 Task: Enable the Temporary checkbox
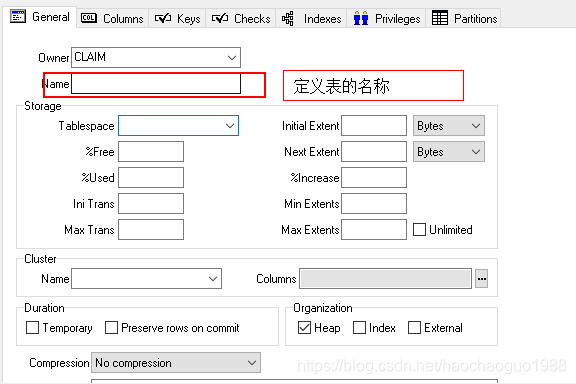point(32,327)
